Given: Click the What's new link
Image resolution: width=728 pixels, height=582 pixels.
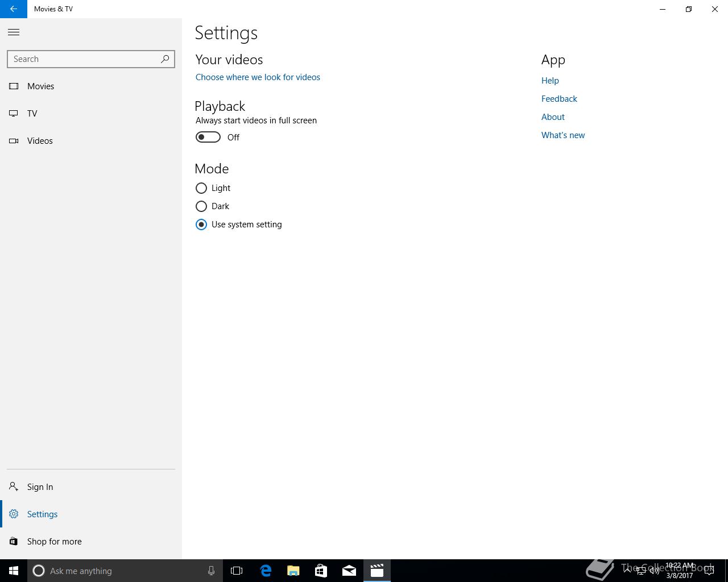Looking at the screenshot, I should [563, 135].
